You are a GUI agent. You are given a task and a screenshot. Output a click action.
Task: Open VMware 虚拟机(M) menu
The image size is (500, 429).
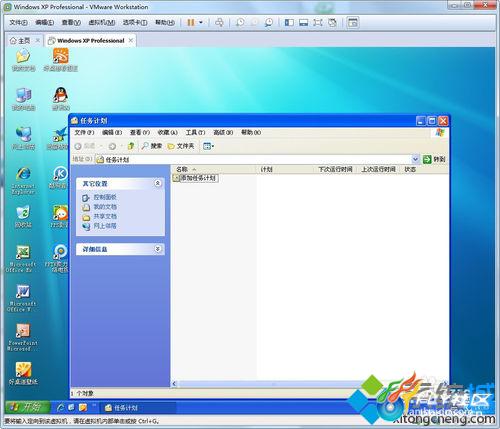(x=102, y=23)
